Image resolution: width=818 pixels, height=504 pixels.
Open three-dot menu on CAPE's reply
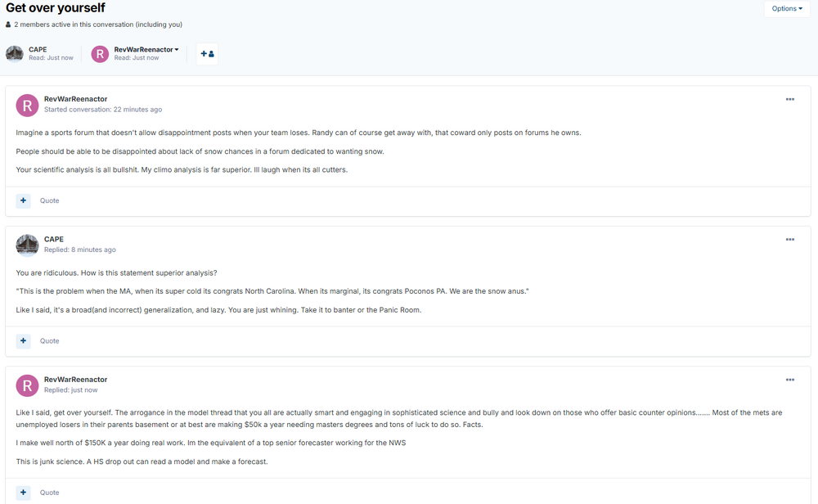789,240
